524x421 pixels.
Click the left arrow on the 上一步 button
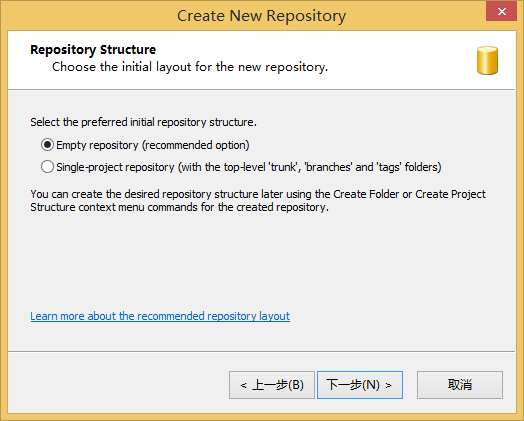tap(243, 386)
